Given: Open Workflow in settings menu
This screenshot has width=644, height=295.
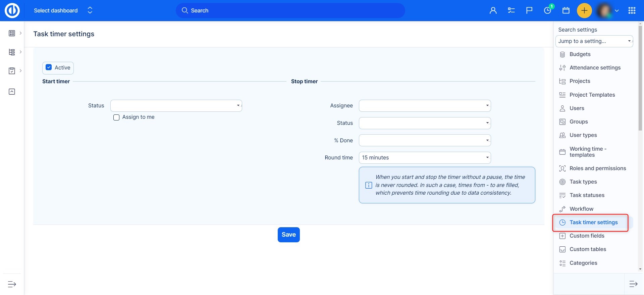Looking at the screenshot, I should 581,209.
